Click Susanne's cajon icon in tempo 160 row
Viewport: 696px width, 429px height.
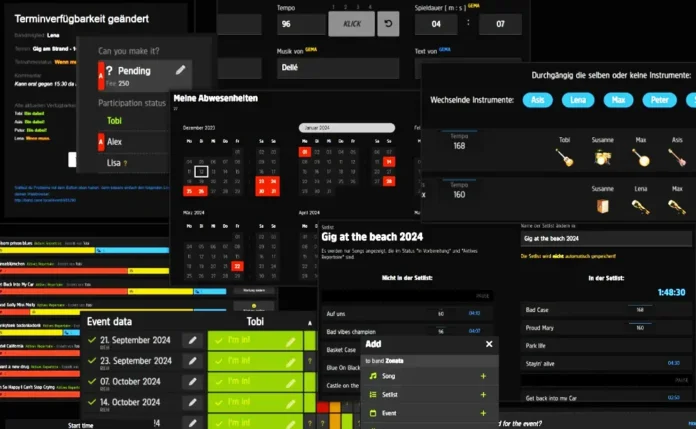point(602,206)
